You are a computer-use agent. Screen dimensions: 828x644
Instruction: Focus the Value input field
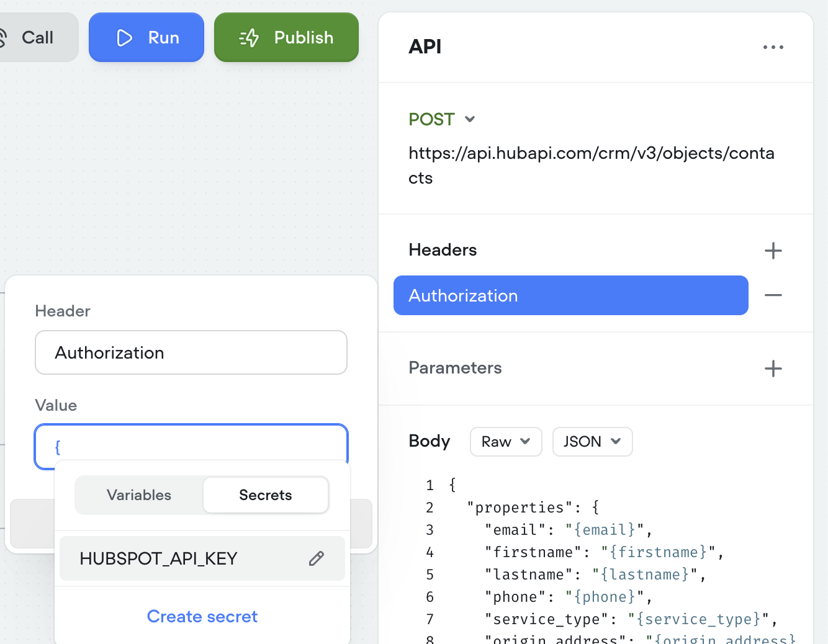pos(191,447)
